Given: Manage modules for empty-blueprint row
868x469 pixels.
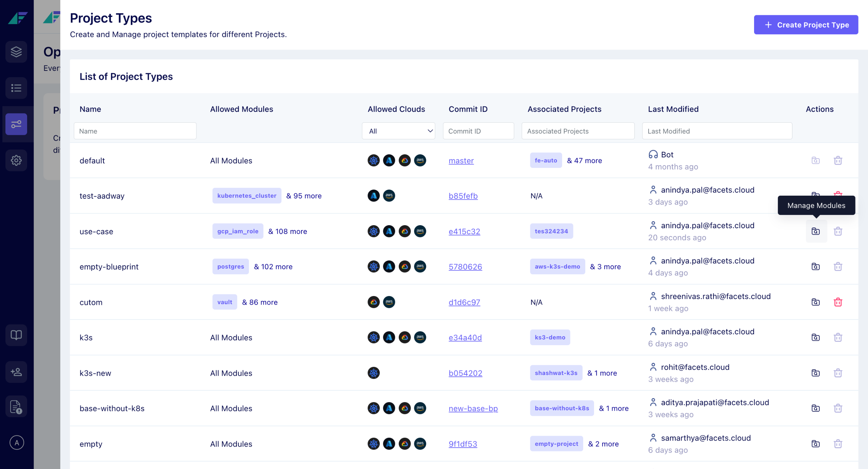Looking at the screenshot, I should coord(815,267).
